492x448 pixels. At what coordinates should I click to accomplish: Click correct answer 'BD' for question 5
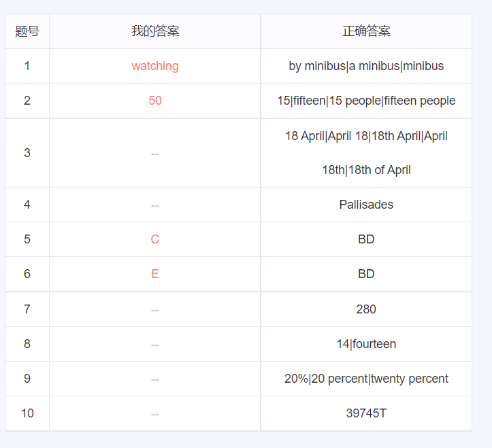point(366,239)
